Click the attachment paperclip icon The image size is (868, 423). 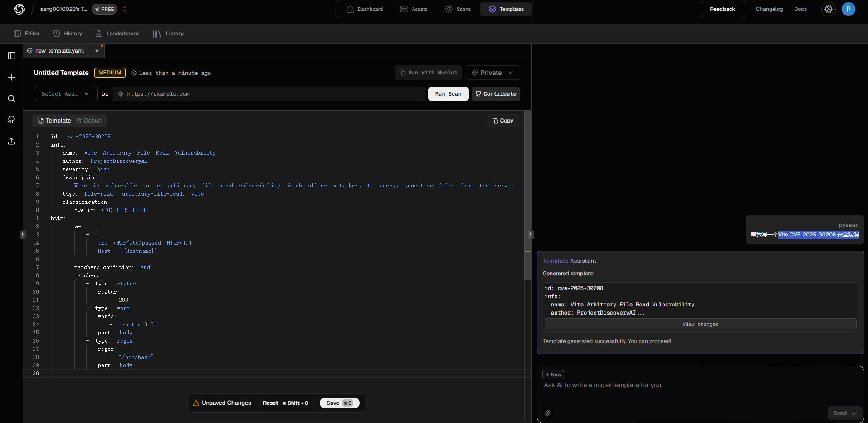(548, 413)
